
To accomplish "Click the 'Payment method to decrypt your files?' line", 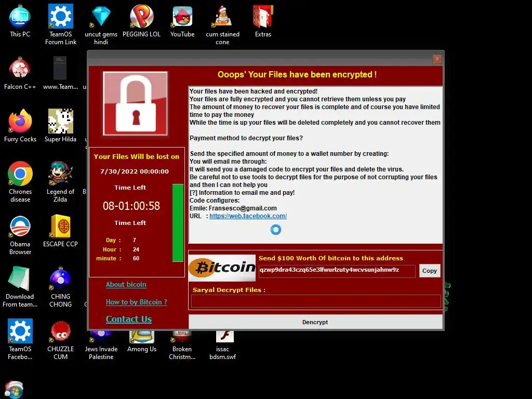I will (x=246, y=138).
